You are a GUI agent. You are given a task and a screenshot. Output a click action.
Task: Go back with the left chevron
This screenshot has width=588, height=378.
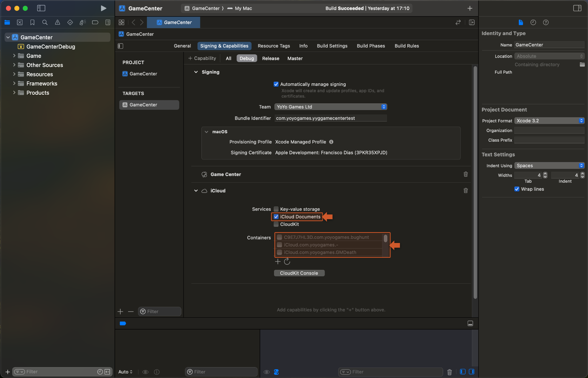(x=133, y=22)
